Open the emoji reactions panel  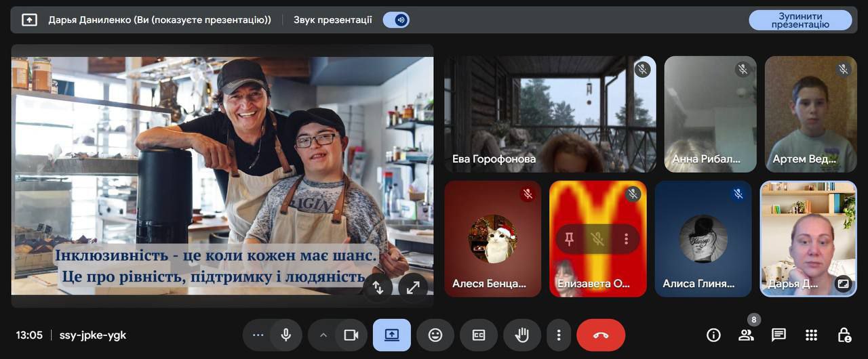click(435, 335)
